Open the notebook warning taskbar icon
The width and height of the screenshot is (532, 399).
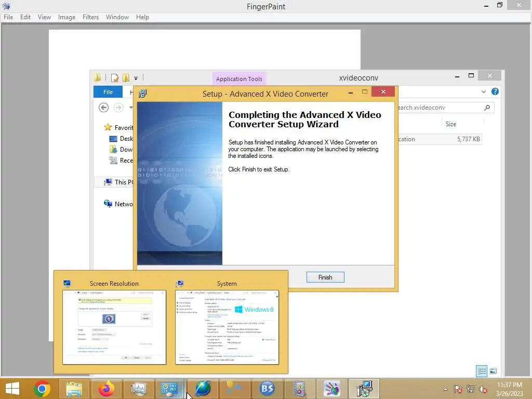[x=299, y=389]
